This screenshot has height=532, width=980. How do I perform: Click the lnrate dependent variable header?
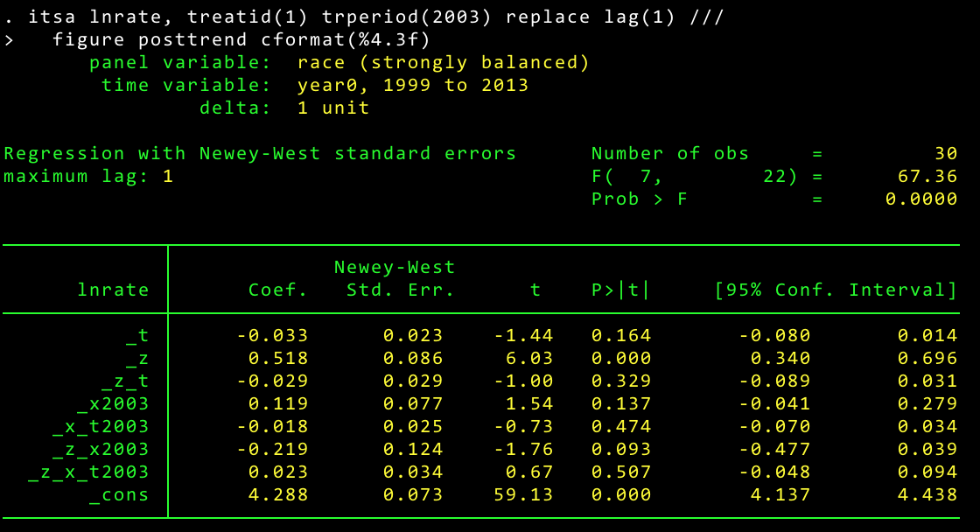113,290
